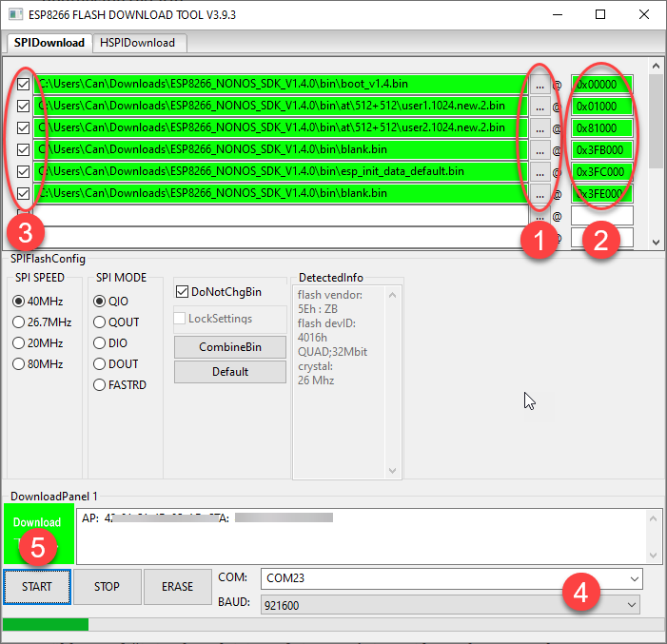Click the START button
667x644 pixels.
[x=37, y=587]
